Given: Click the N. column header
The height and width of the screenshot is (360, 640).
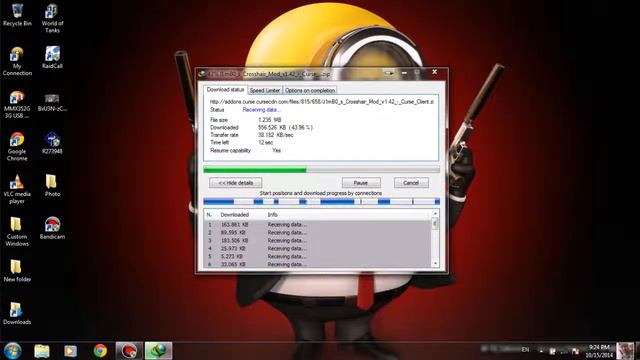Looking at the screenshot, I should (x=209, y=215).
